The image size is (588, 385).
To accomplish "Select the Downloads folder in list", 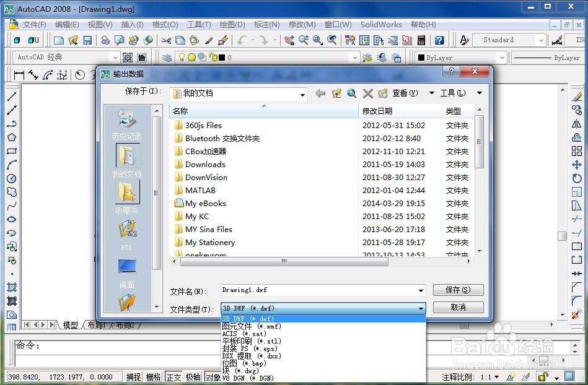I will point(205,165).
